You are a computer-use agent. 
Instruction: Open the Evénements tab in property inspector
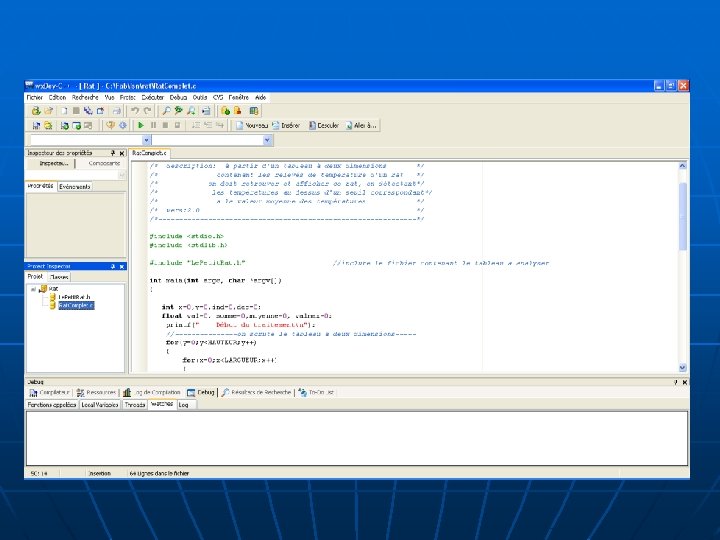pyautogui.click(x=74, y=186)
